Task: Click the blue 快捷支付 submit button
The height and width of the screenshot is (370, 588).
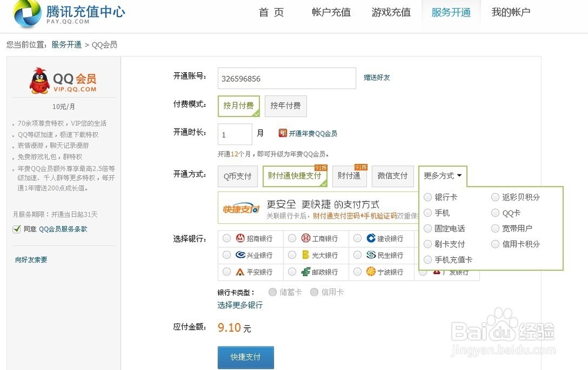Action: (246, 357)
